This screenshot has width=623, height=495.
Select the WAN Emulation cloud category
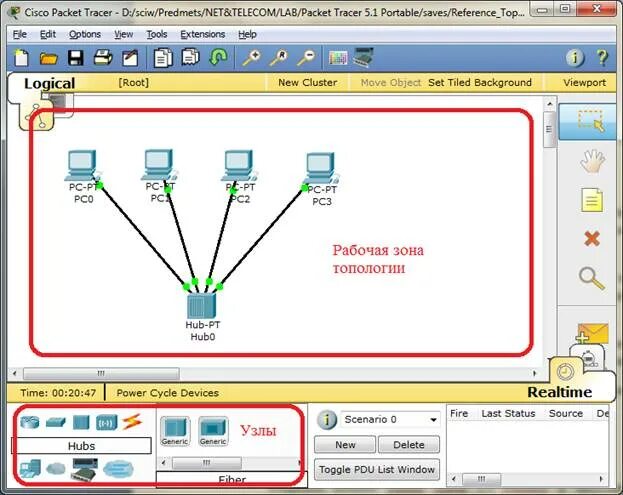pos(56,469)
